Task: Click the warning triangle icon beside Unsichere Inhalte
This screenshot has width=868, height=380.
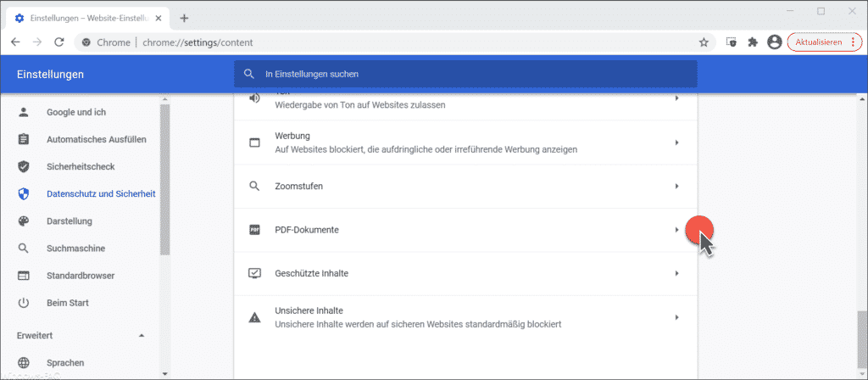Action: point(254,317)
